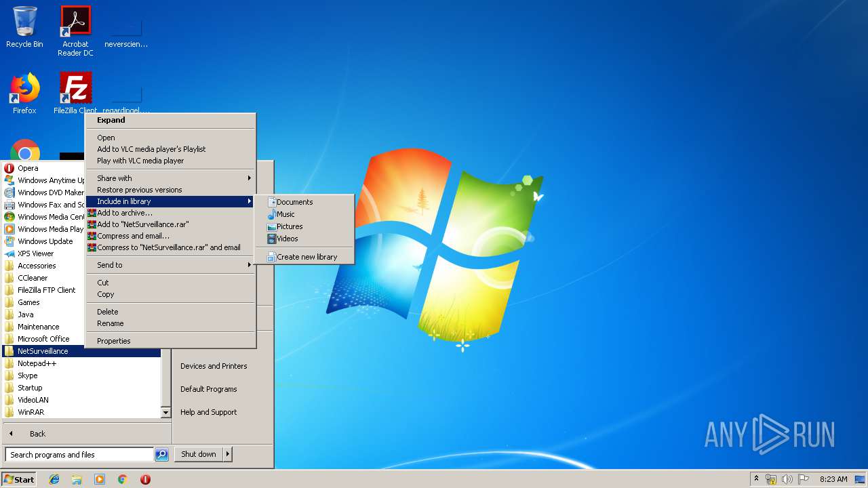Viewport: 868px width, 488px height.
Task: Show hidden system tray icons
Action: (x=756, y=479)
